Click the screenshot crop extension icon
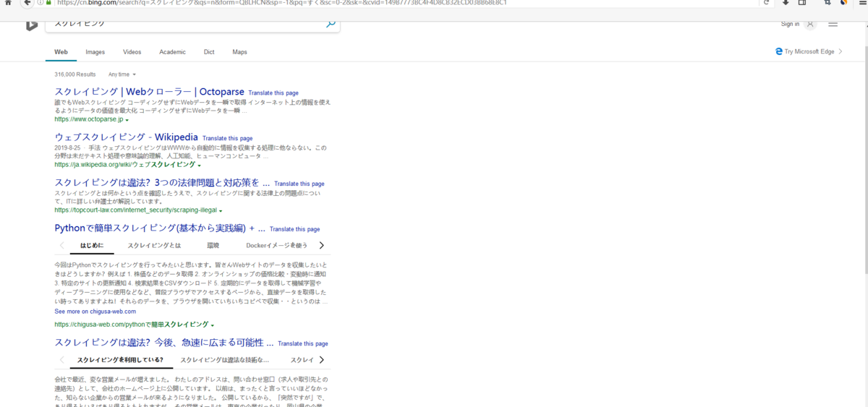This screenshot has height=407, width=868. 827,2
